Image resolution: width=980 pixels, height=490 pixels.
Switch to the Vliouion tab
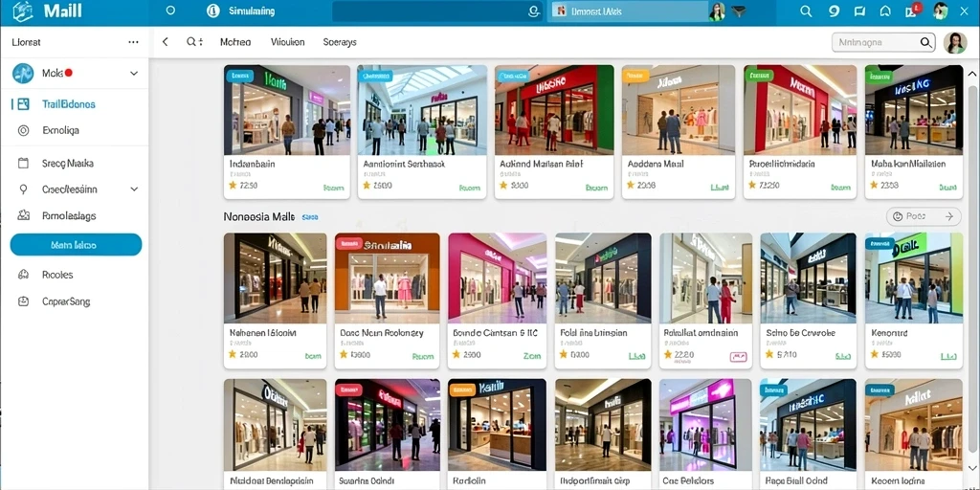click(287, 42)
